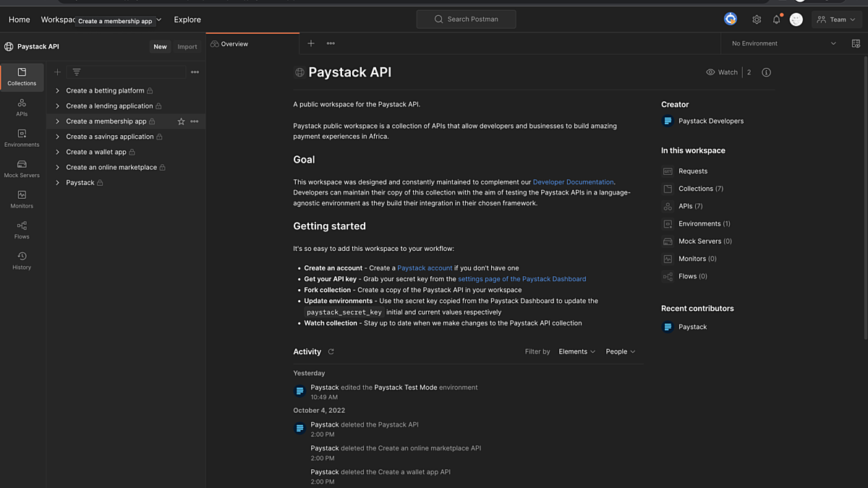The height and width of the screenshot is (488, 868).
Task: Show workspace info panel
Action: 766,72
